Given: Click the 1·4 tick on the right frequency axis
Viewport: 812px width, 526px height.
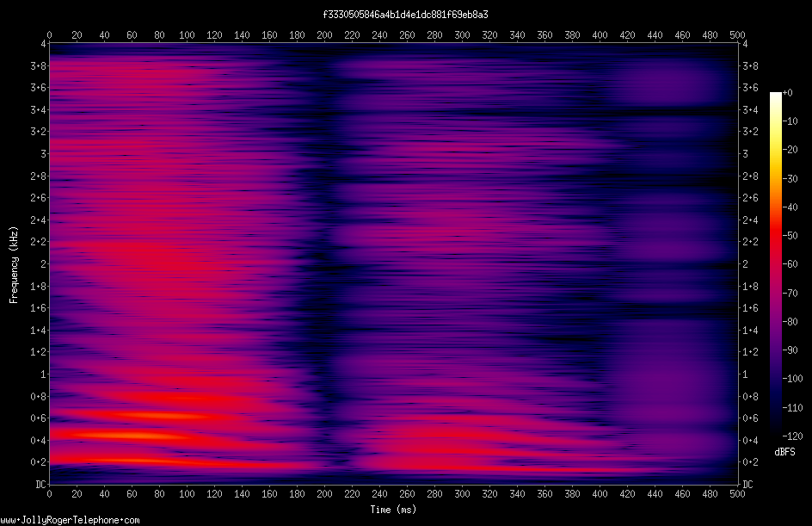Looking at the screenshot, I should pos(750,330).
